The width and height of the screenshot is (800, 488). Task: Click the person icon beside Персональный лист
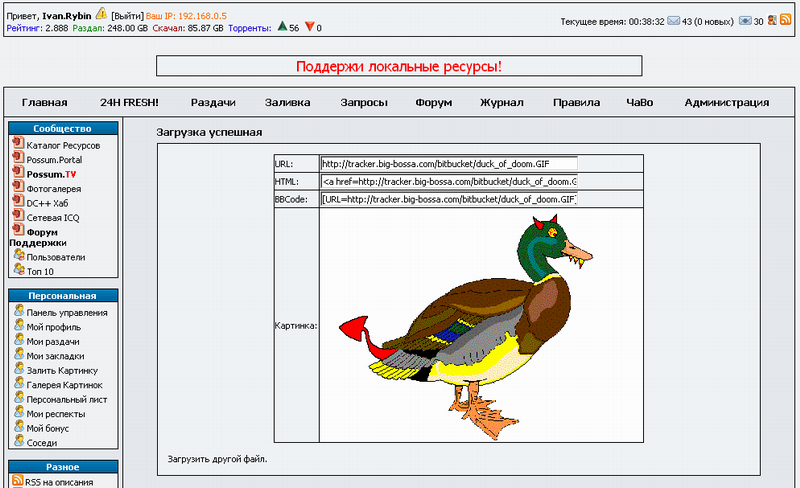pos(19,397)
